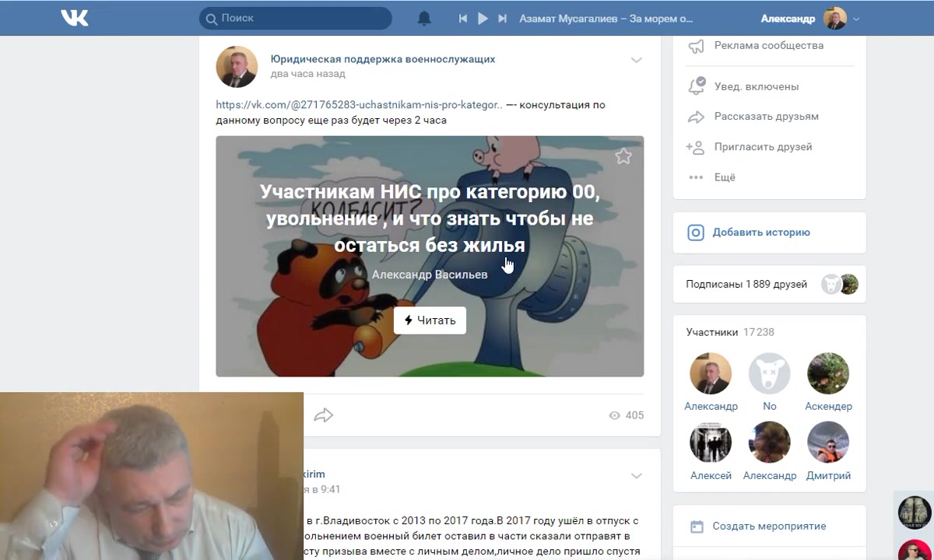Open the options chevron on second post
This screenshot has width=934, height=560.
[x=636, y=476]
